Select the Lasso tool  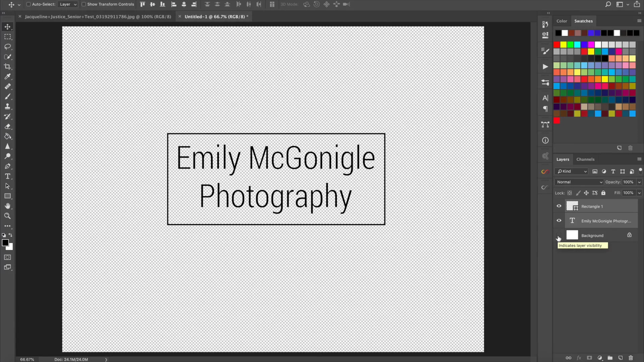pos(7,47)
